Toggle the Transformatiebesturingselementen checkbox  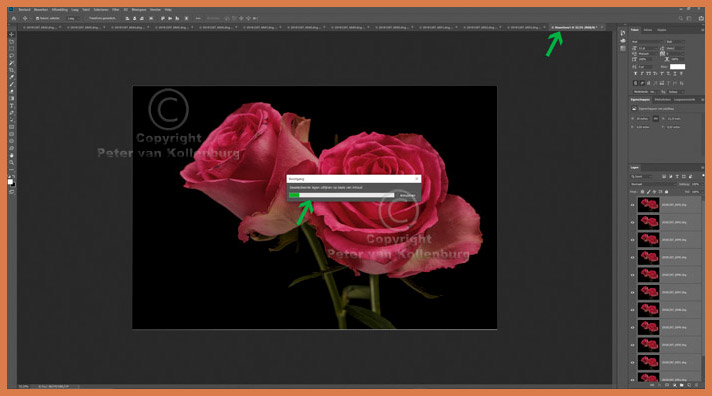click(x=86, y=18)
